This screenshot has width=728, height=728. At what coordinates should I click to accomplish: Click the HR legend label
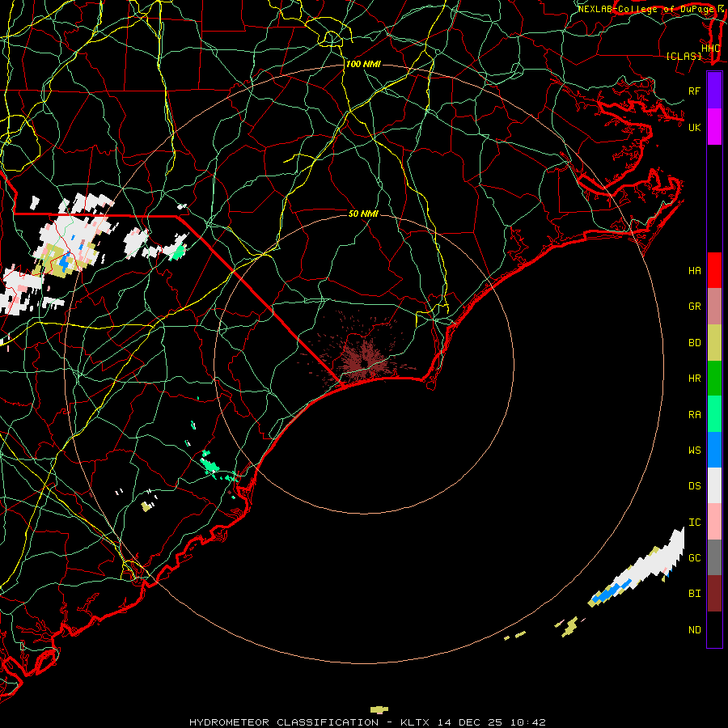695,379
